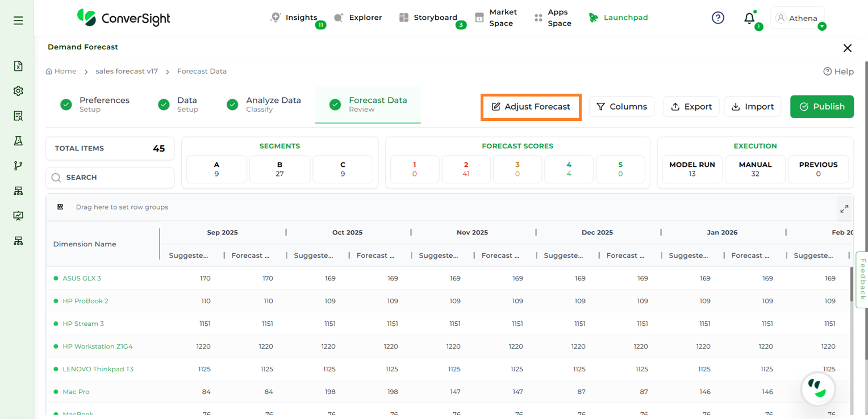Click the spreadsheet file sidebar icon
868x419 pixels.
pos(18,66)
